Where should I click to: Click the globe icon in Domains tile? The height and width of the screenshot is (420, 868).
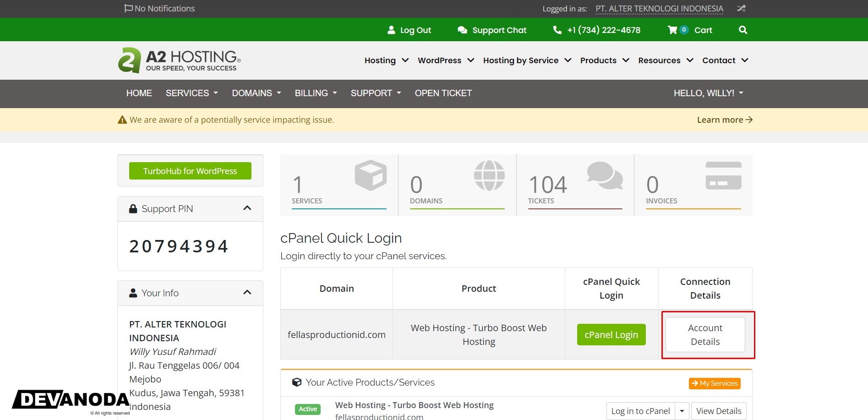489,175
